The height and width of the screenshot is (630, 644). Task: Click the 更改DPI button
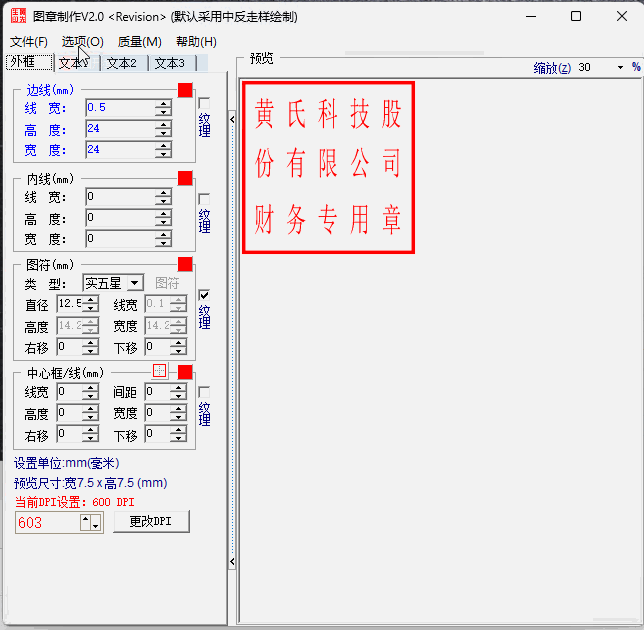pos(151,522)
